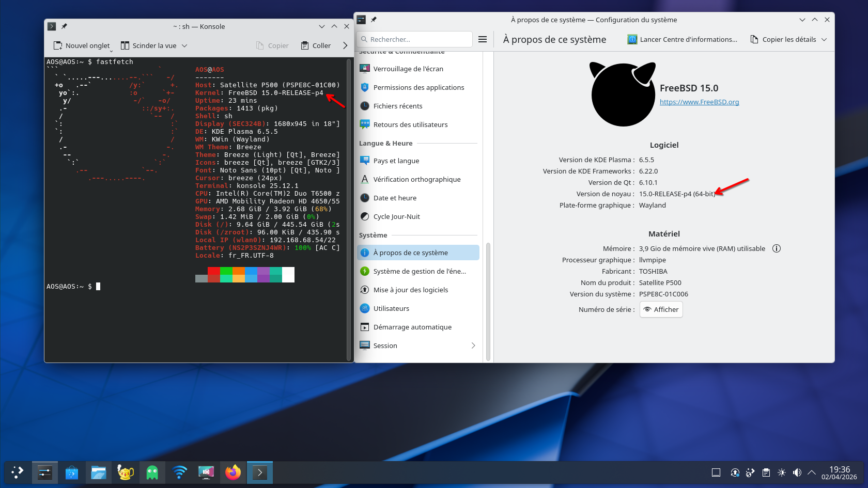Open the Dolphin file manager in taskbar
Image resolution: width=868 pixels, height=488 pixels.
[x=98, y=473]
